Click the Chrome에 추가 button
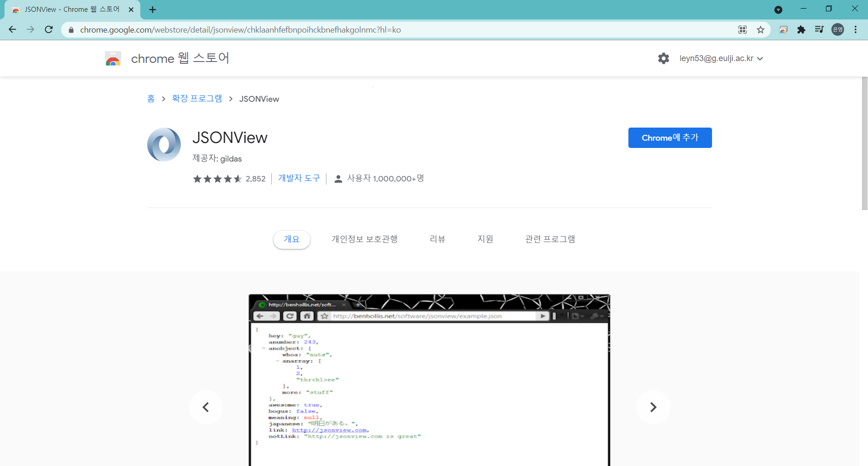This screenshot has height=466, width=868. coord(670,138)
